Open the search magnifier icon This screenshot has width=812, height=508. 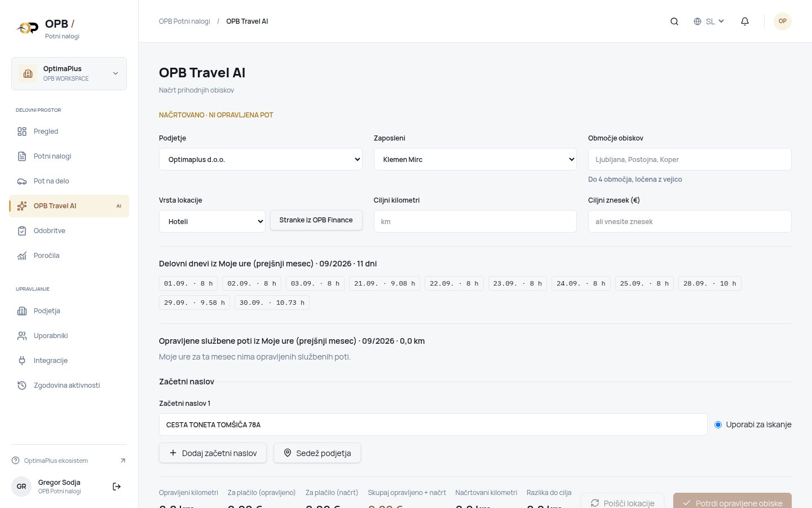pyautogui.click(x=674, y=21)
